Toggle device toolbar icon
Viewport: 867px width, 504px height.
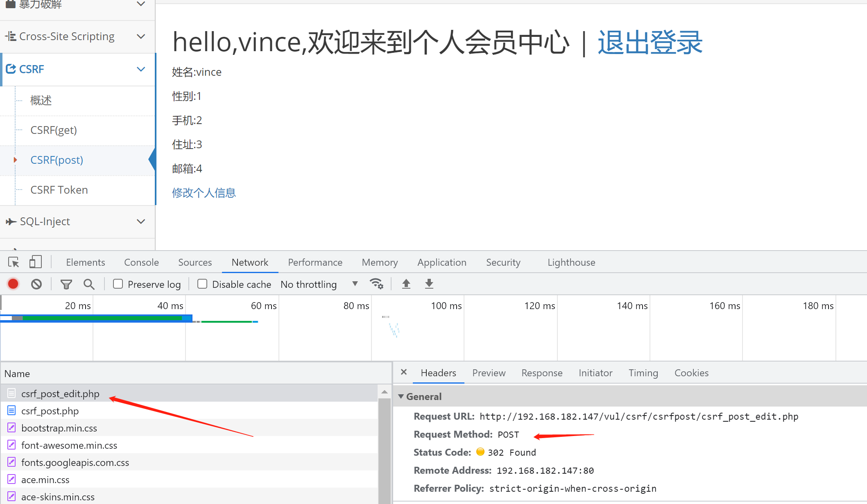tap(36, 262)
